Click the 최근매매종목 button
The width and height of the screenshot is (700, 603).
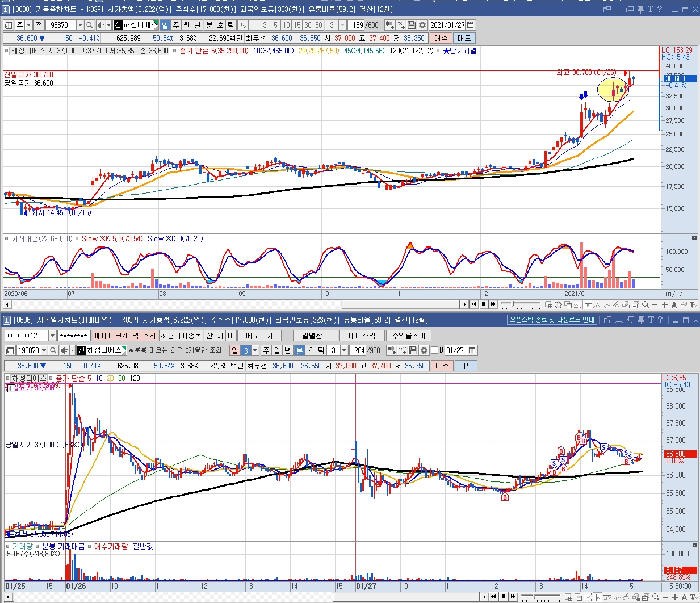pos(181,336)
